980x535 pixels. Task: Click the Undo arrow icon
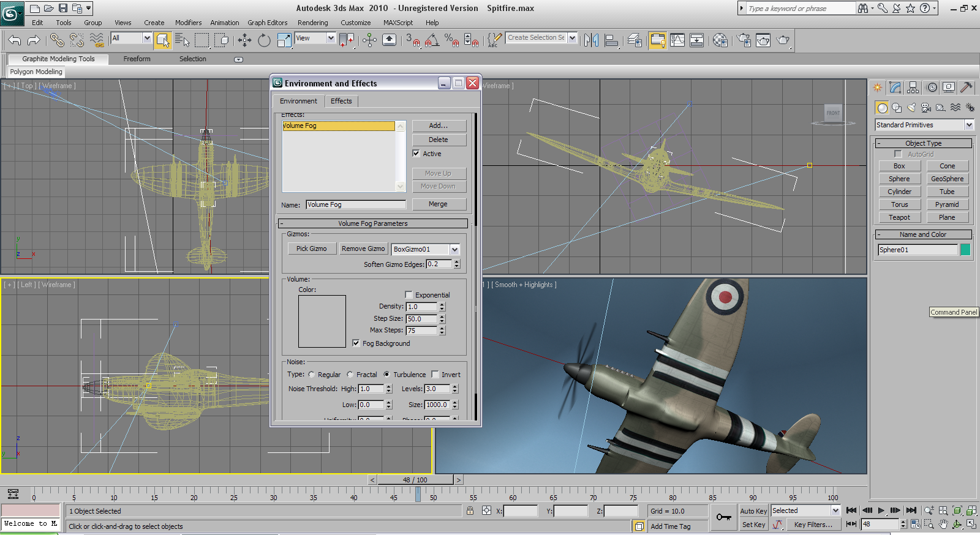coord(15,40)
